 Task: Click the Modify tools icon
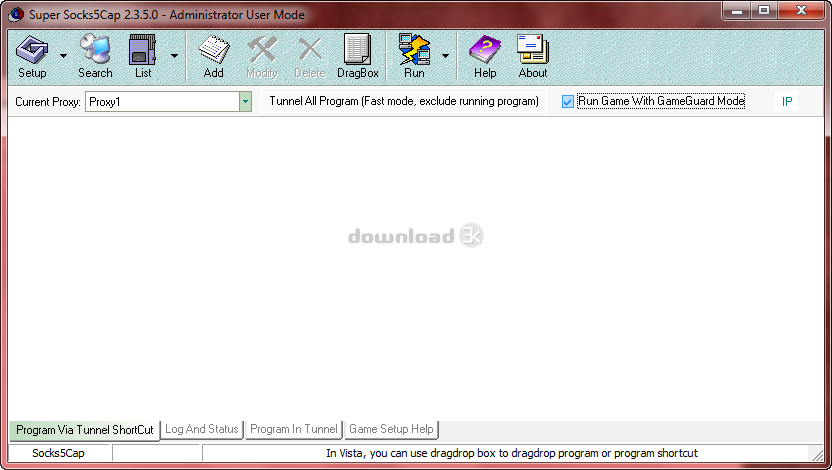pos(262,56)
